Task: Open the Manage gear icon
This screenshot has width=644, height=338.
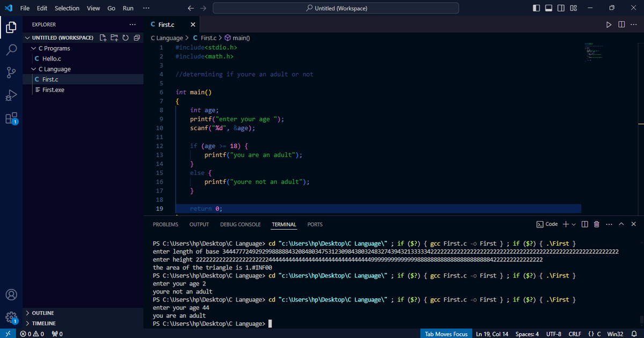Action: 11,318
